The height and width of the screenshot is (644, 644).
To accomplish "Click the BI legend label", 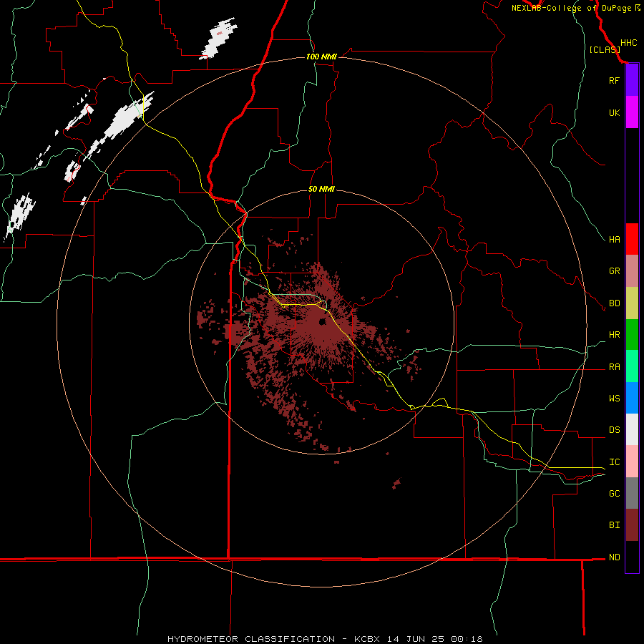I will coord(614,525).
